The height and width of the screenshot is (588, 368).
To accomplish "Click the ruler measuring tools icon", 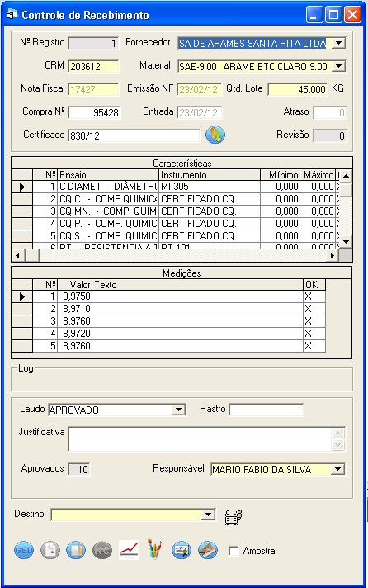I will (x=208, y=550).
